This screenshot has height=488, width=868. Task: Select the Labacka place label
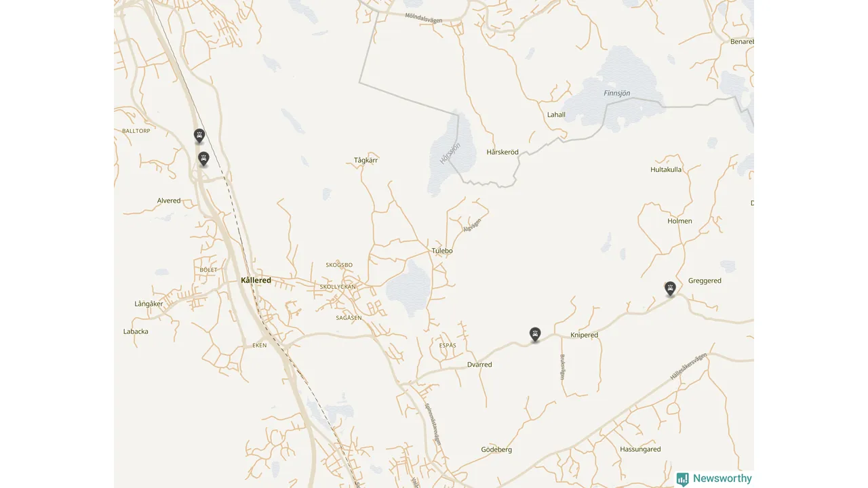coord(136,331)
